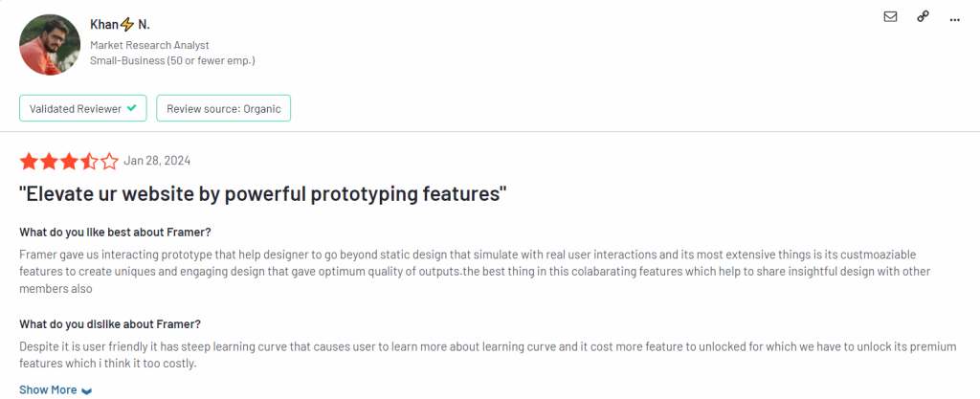Click the reviewer name Khan N.
Image resolution: width=980 pixels, height=399 pixels.
click(x=120, y=25)
